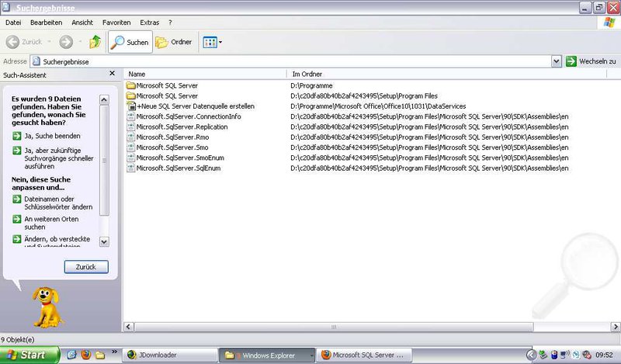Image resolution: width=621 pixels, height=364 pixels.
Task: Click green arrow beside Ja, Suche beenden
Action: (x=16, y=136)
